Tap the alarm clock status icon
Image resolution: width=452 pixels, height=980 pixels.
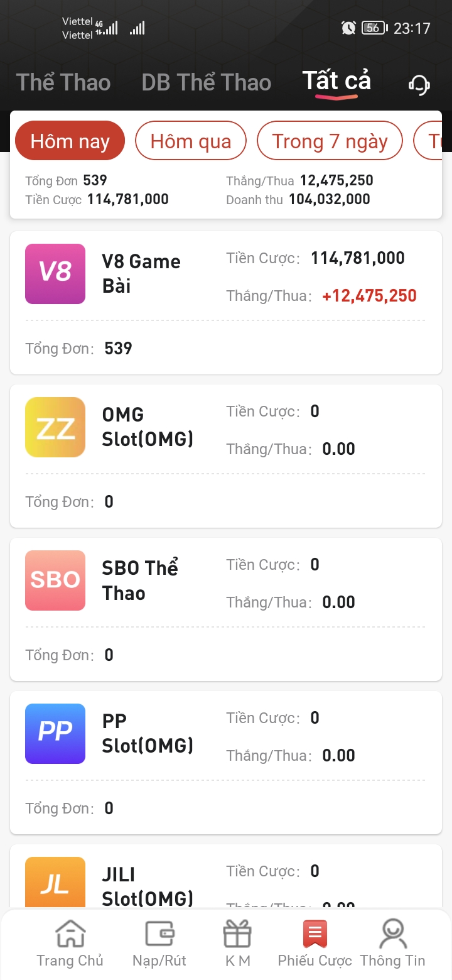[x=348, y=28]
